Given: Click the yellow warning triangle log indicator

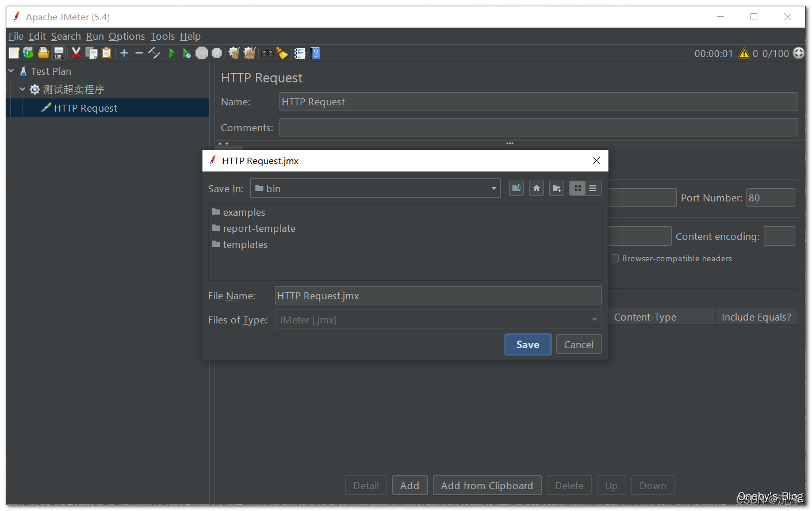Looking at the screenshot, I should click(744, 53).
